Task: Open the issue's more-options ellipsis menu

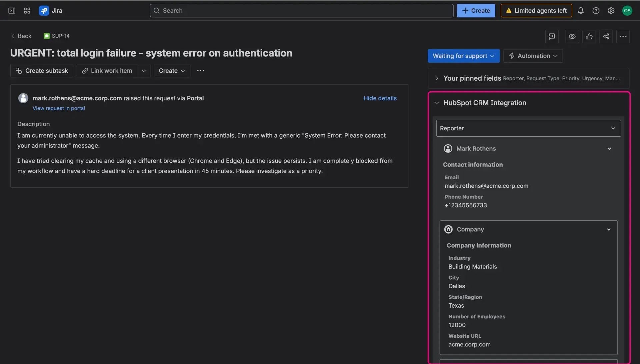Action: point(623,36)
